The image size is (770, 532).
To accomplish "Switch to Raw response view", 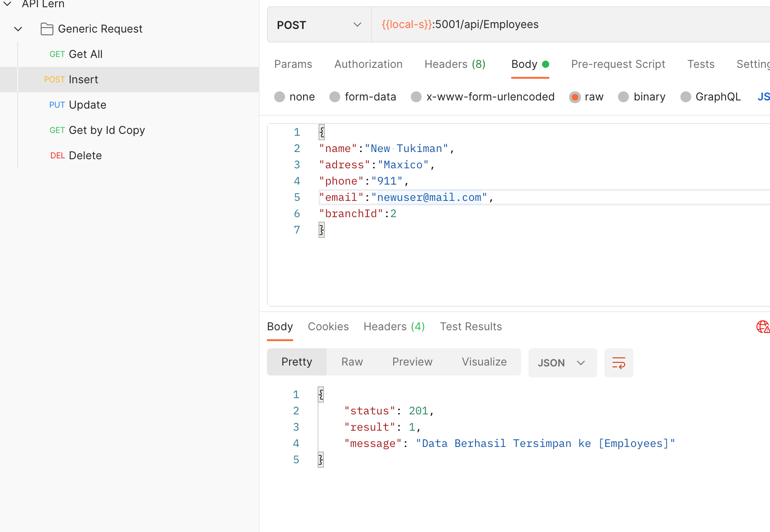I will [352, 362].
